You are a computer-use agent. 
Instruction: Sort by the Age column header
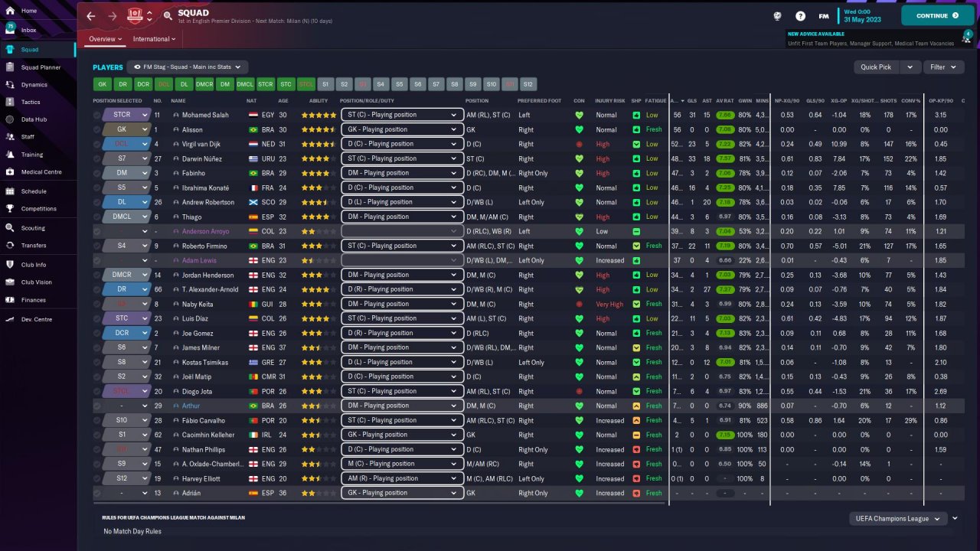283,101
